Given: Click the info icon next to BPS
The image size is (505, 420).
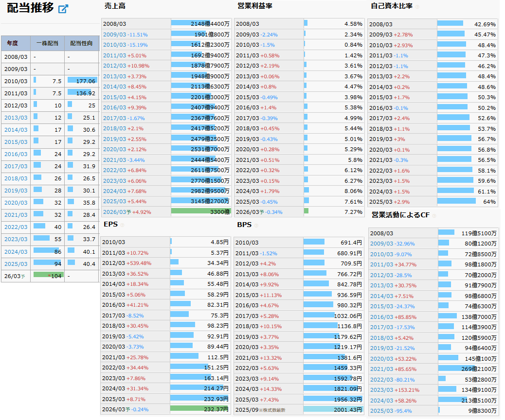Looking at the screenshot, I should point(256,225).
